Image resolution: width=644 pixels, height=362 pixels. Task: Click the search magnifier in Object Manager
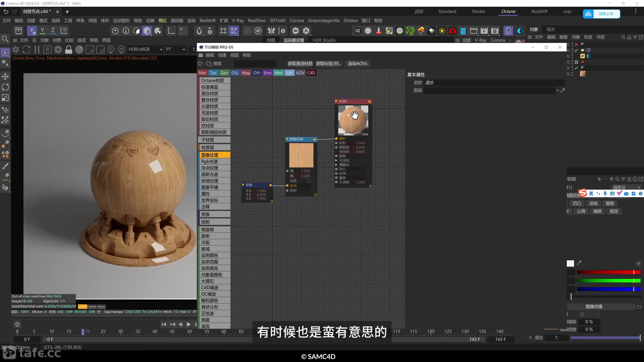point(623,37)
